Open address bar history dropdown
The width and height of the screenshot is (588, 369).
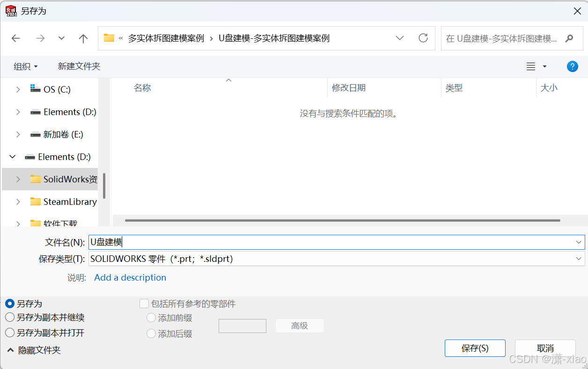tap(400, 38)
